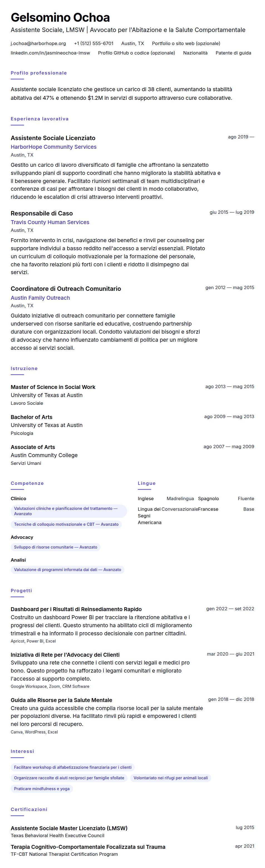Click the Esperienza lavorativa section heading
This screenshot has height=868, width=265.
point(40,119)
